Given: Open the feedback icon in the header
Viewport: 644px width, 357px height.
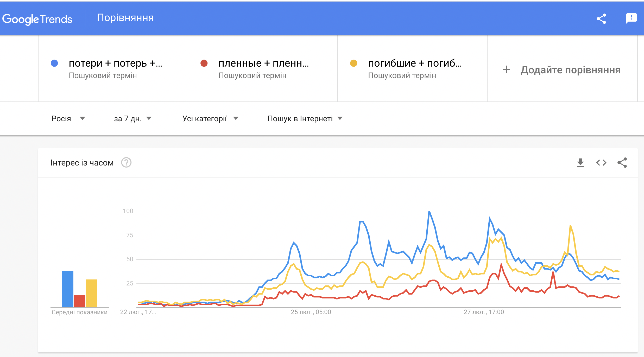Looking at the screenshot, I should 631,18.
